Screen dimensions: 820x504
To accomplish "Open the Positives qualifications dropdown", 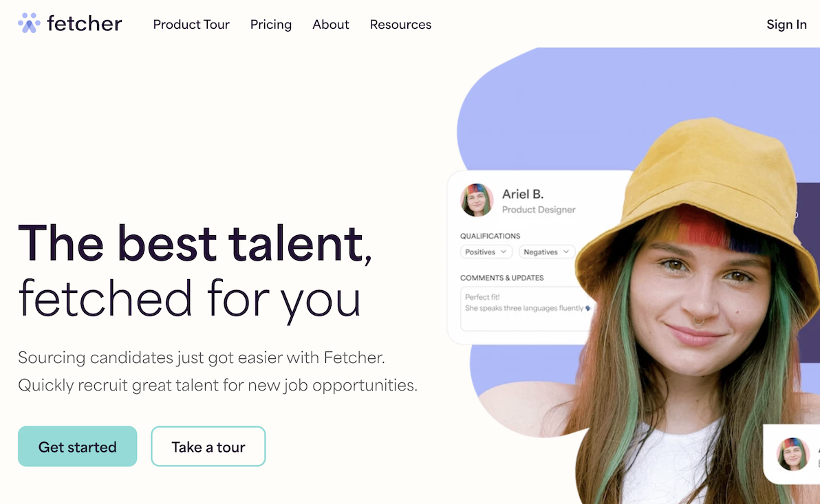I will coord(486,252).
